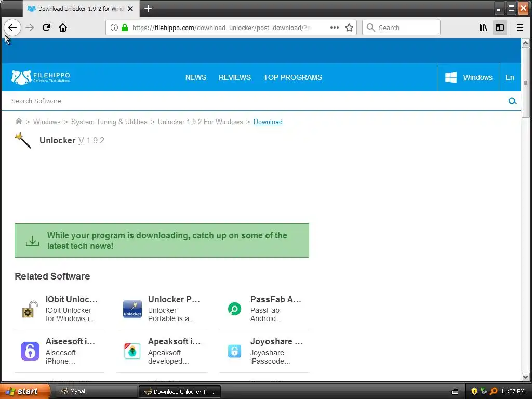Reload the current page
Screen dimensions: 532x399
pyautogui.click(x=46, y=28)
